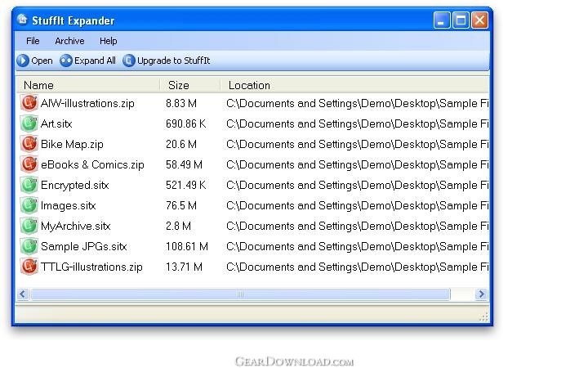Screen dimensions: 588x368
Task: Minimize the StuffIt Expander window
Action: pyautogui.click(x=442, y=20)
